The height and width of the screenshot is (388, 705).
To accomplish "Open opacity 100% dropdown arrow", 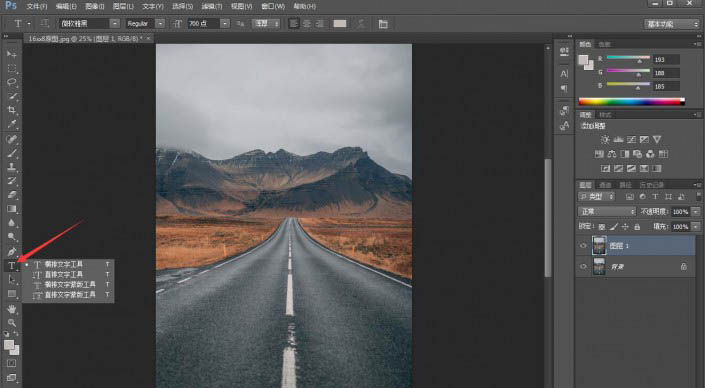I will (696, 211).
